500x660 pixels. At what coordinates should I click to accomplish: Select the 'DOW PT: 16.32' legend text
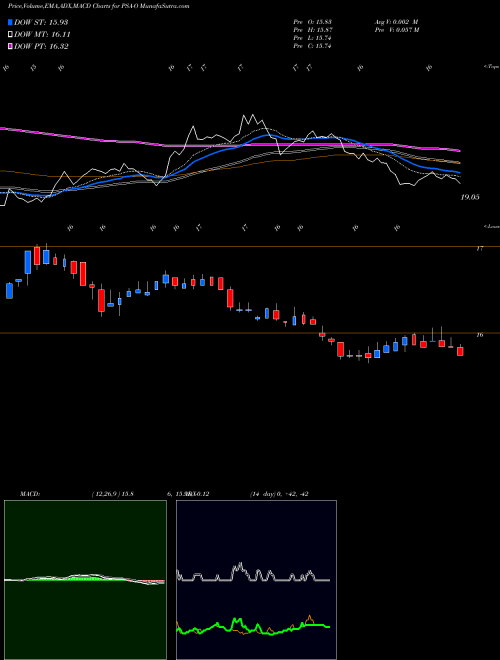pos(41,47)
